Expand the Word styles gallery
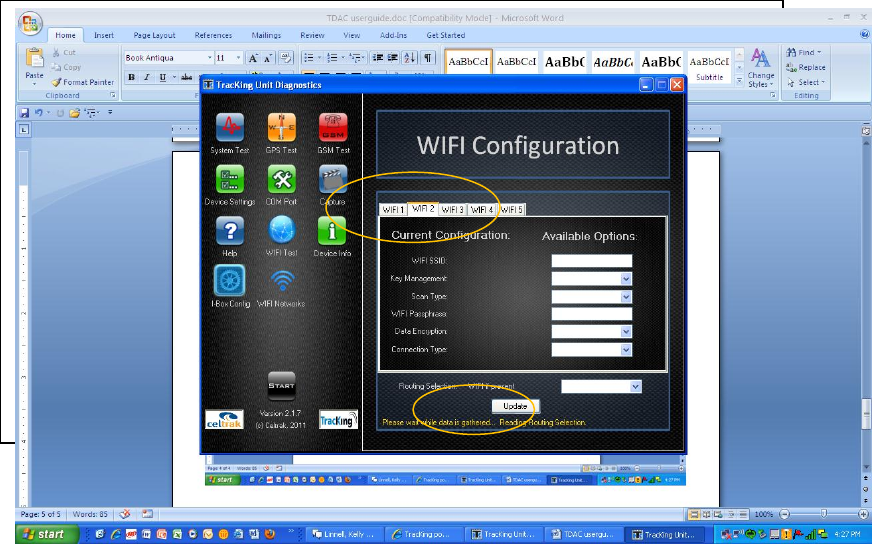 pos(739,81)
